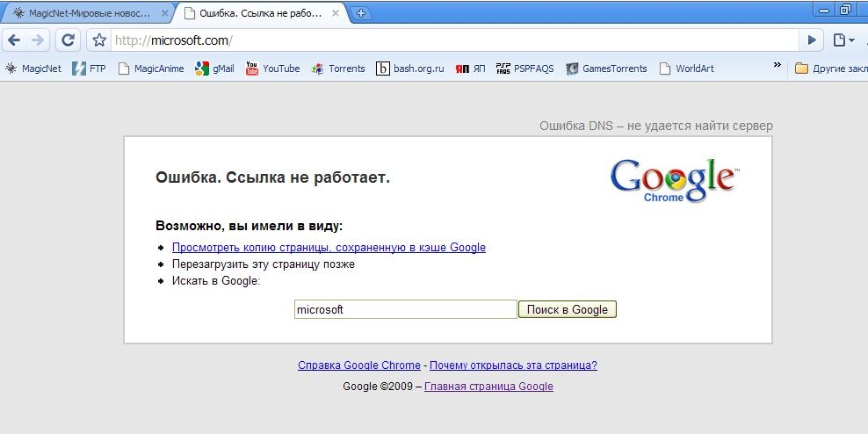Click the Google ©2009 copyright text
868x434 pixels.
[x=378, y=387]
